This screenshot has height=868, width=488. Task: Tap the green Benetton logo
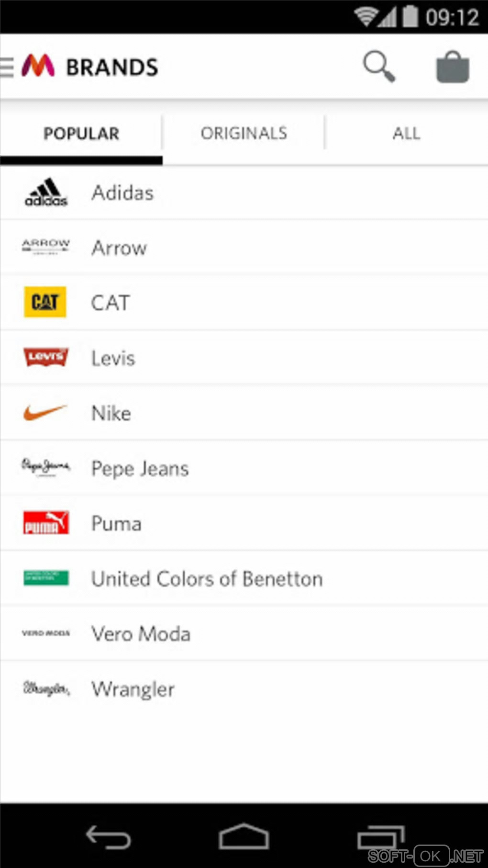tap(46, 578)
